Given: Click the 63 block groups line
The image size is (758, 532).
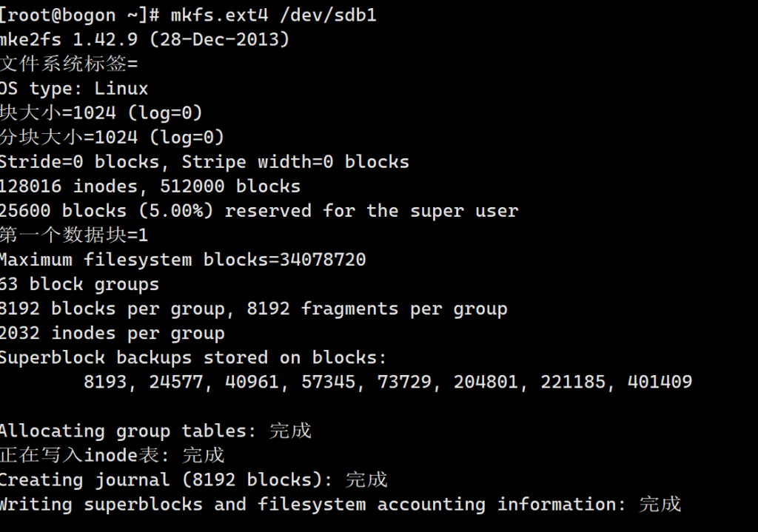Looking at the screenshot, I should coord(79,284).
